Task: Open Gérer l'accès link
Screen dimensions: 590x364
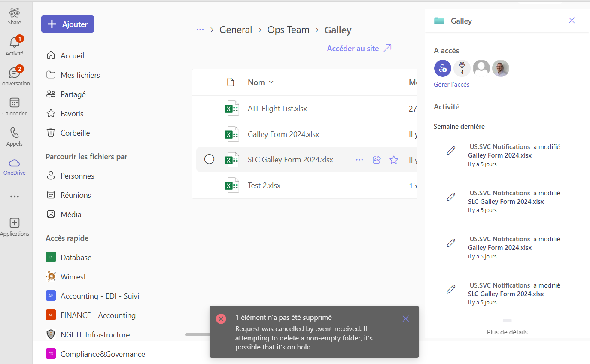Action: 451,85
